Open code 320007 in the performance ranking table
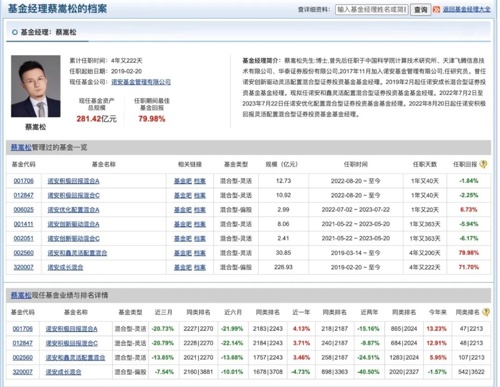500x387 pixels. [23, 372]
